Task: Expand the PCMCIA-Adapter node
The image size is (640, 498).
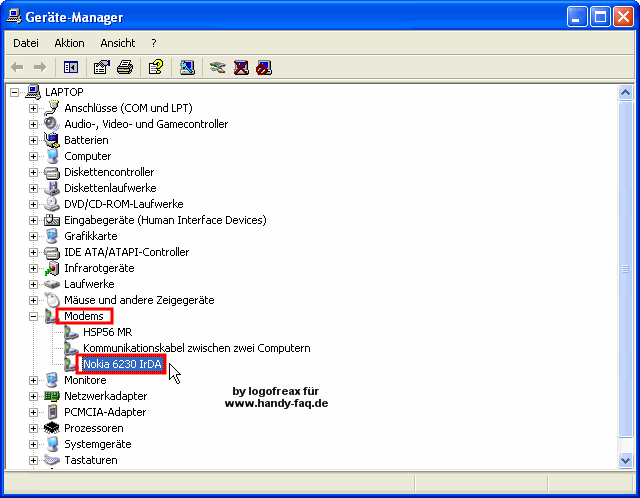Action: (x=33, y=413)
